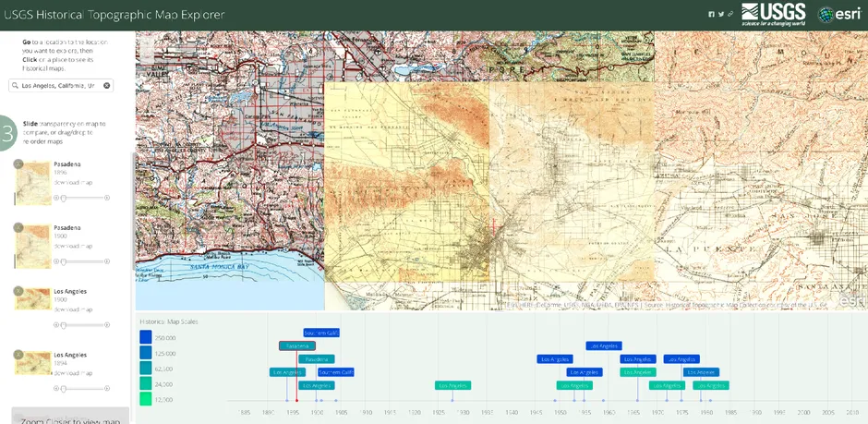Remove the Pasadena 1896 map from list
Viewport: 868px width, 424px height.
point(18,164)
